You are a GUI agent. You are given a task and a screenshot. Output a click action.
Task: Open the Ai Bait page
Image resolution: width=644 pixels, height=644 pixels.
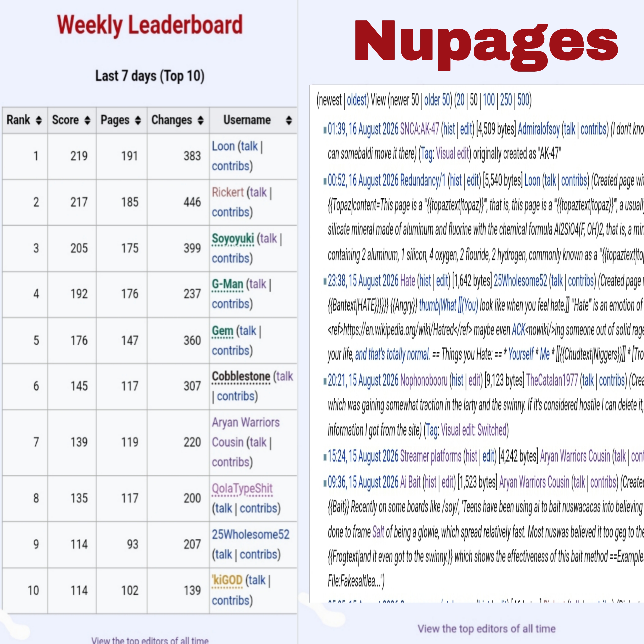pyautogui.click(x=410, y=482)
